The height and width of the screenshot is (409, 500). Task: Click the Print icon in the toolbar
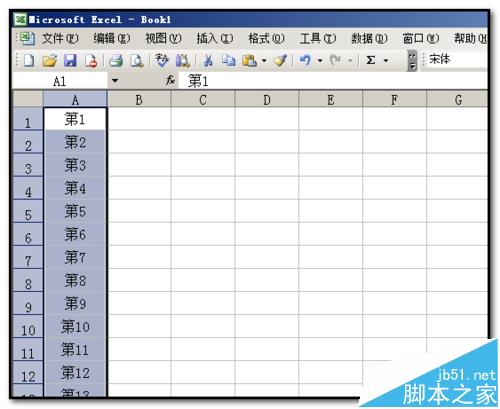coord(116,61)
